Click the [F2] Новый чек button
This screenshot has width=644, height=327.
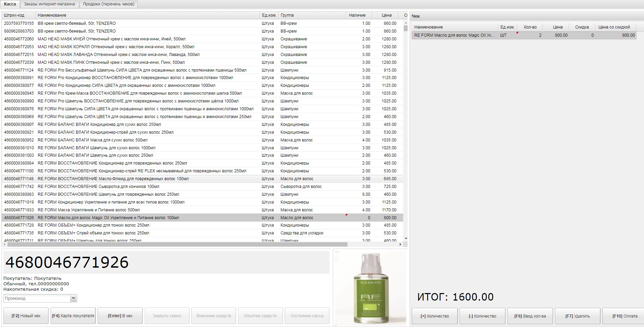[x=26, y=316]
